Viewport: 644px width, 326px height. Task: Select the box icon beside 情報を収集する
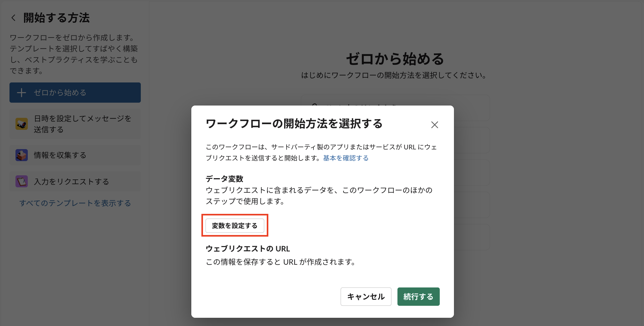[x=21, y=155]
